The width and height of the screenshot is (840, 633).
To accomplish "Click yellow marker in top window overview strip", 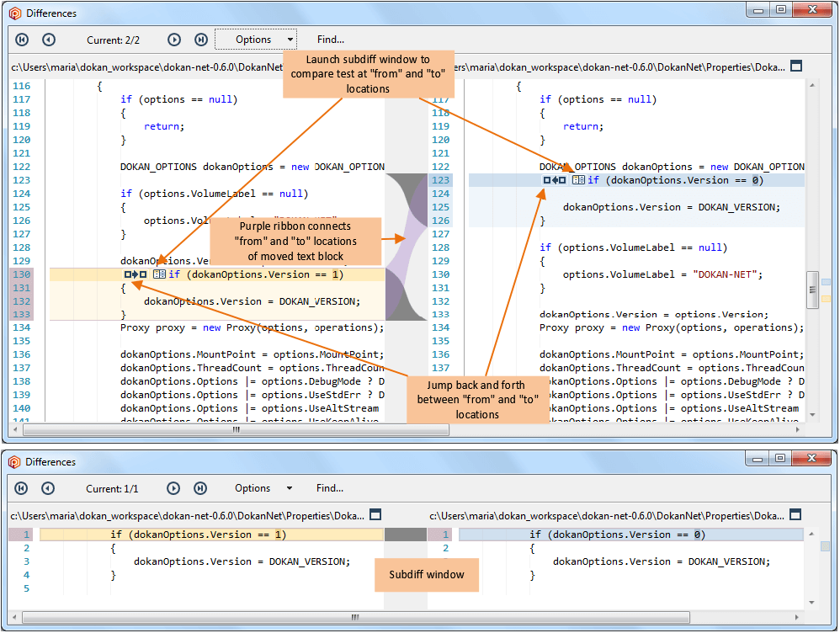I will [x=826, y=299].
